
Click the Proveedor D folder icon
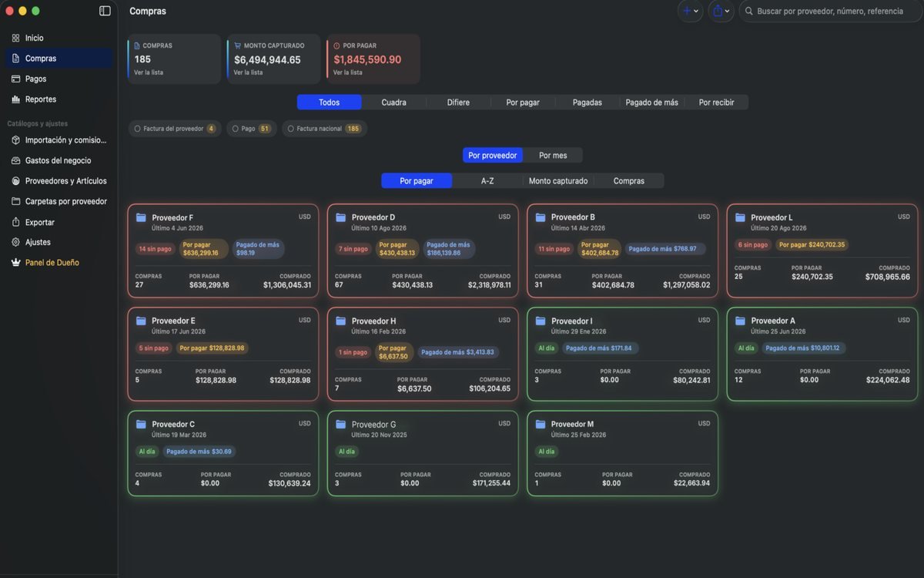click(341, 218)
